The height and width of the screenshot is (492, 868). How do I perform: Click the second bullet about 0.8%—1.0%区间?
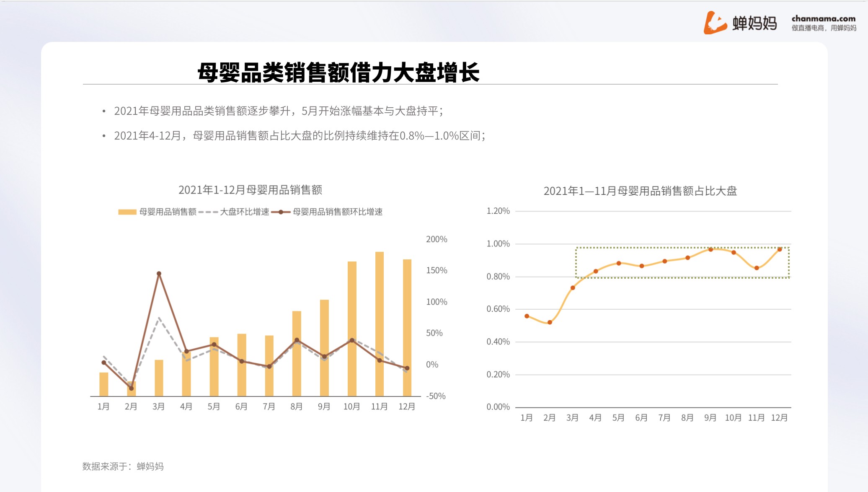click(300, 136)
